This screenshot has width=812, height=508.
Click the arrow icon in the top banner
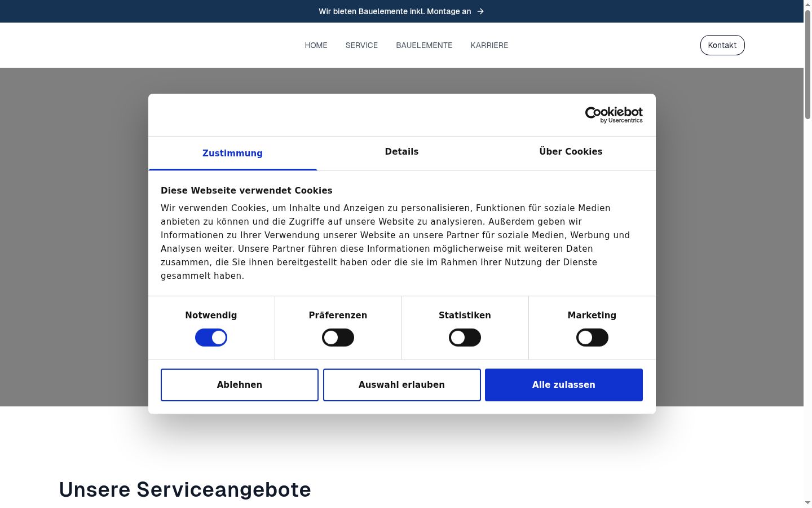coord(480,11)
